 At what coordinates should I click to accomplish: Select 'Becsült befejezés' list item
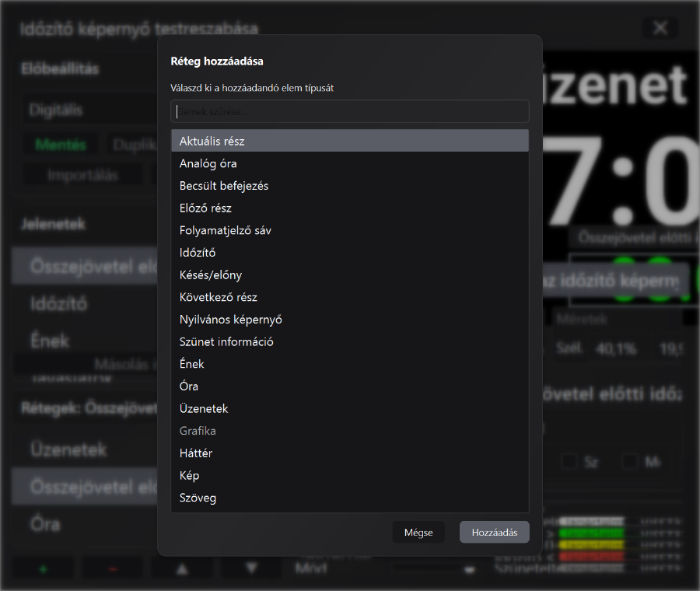point(350,186)
